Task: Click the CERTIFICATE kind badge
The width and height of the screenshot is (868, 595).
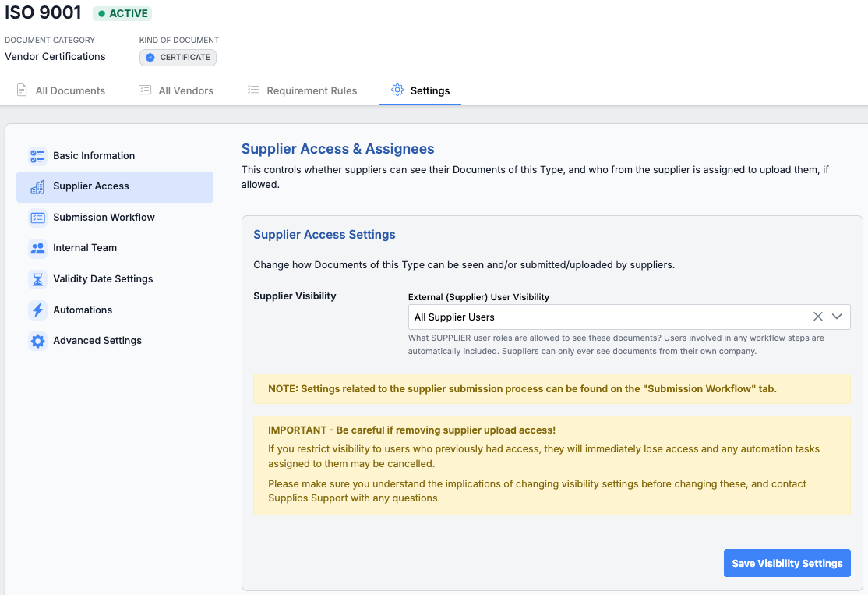Action: [x=178, y=58]
